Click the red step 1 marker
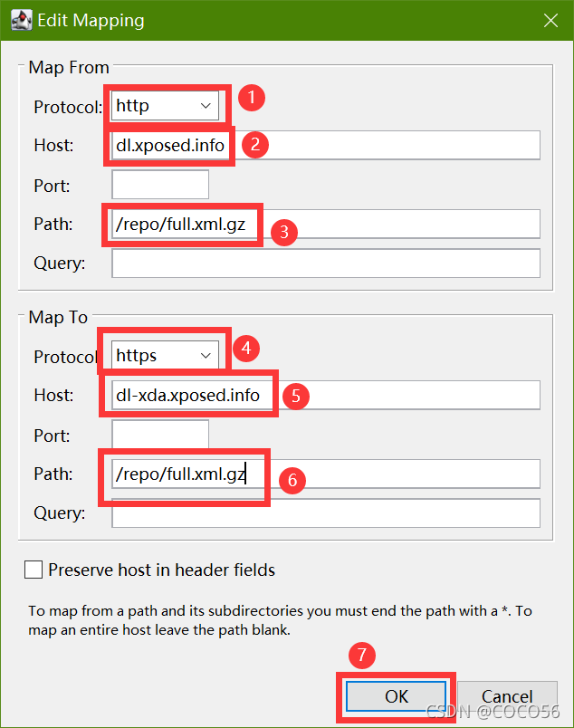Viewport: 574px width, 728px height. coord(252,98)
